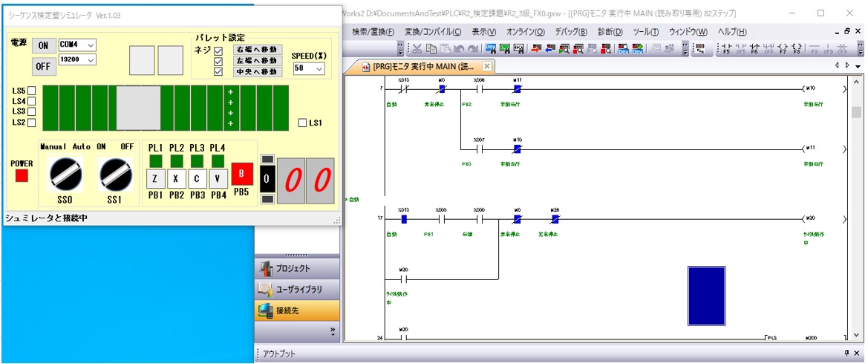The image size is (868, 364).
Task: Click the 右端へ移動 button
Action: coord(257,50)
